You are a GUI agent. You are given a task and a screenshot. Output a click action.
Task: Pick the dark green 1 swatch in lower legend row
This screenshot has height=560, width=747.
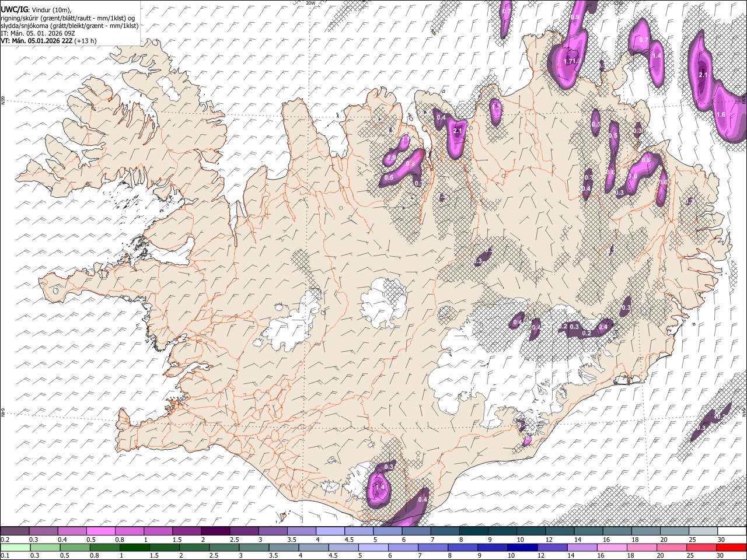[134, 547]
